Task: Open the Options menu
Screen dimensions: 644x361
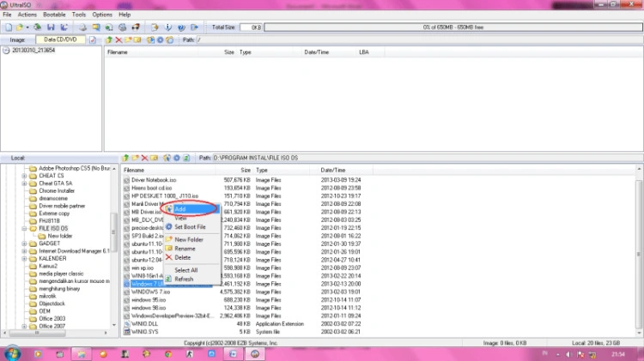Action: pyautogui.click(x=102, y=15)
